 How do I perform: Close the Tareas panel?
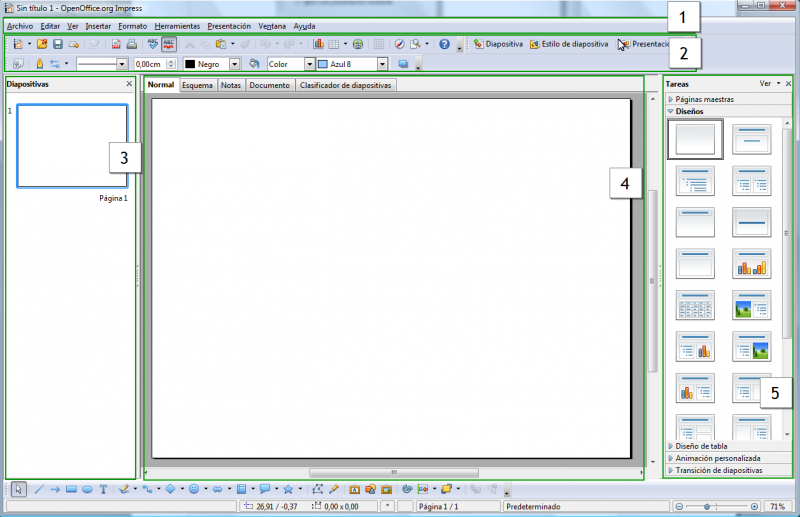[788, 83]
